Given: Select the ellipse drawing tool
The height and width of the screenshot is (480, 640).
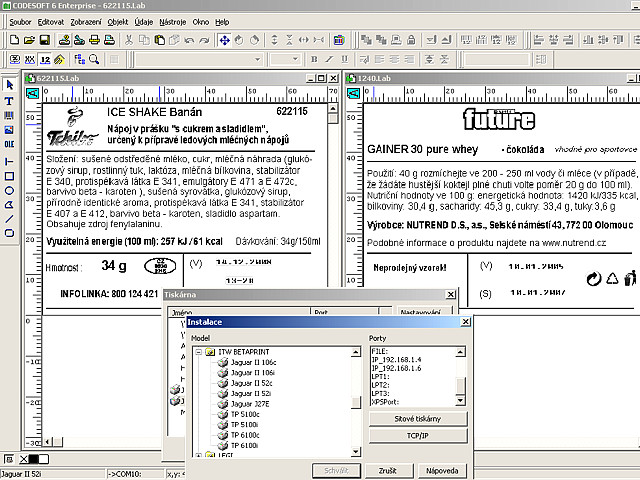Looking at the screenshot, I should click(x=9, y=191).
